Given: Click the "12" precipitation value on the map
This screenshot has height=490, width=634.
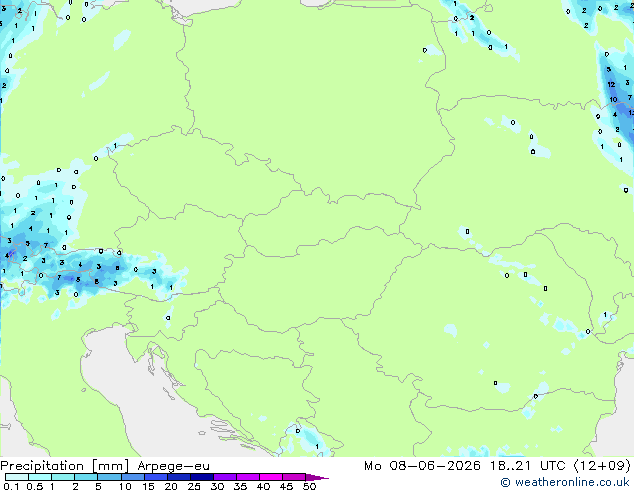Looking at the screenshot, I should (611, 84).
